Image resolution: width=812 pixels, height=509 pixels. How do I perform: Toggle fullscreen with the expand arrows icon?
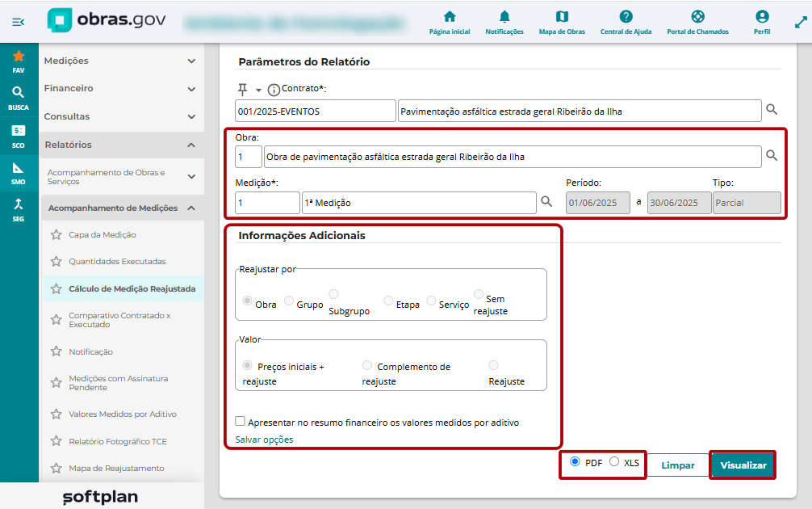pyautogui.click(x=801, y=23)
